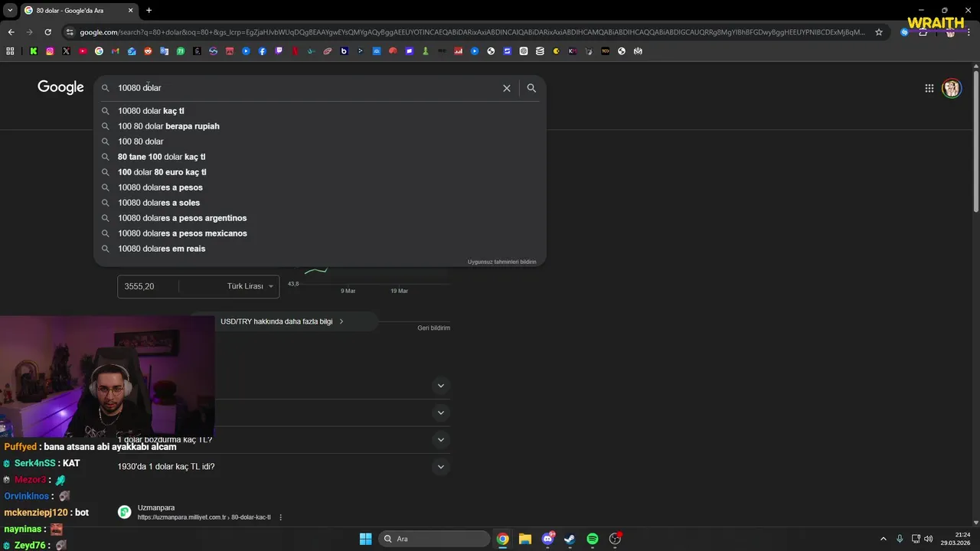Open Spotify from the taskbar

pyautogui.click(x=593, y=539)
